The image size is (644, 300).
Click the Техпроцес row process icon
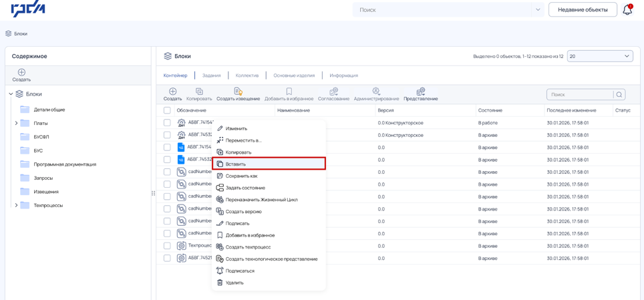[181, 246]
